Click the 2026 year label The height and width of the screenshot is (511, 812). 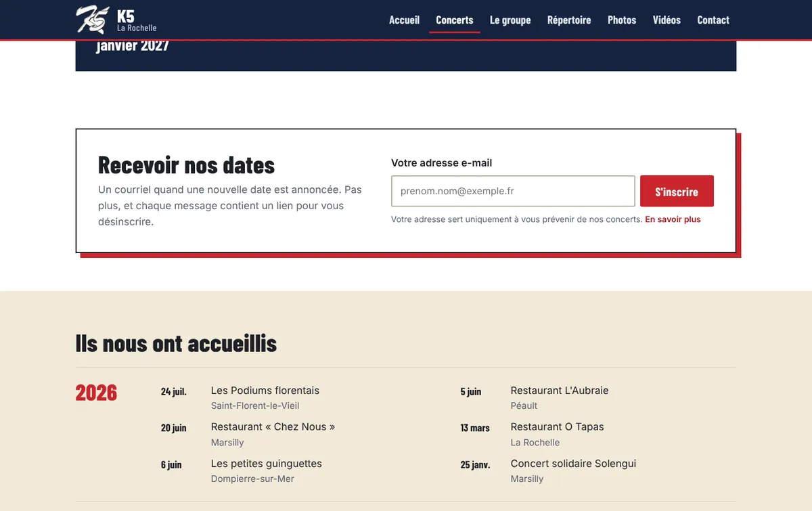(x=96, y=393)
